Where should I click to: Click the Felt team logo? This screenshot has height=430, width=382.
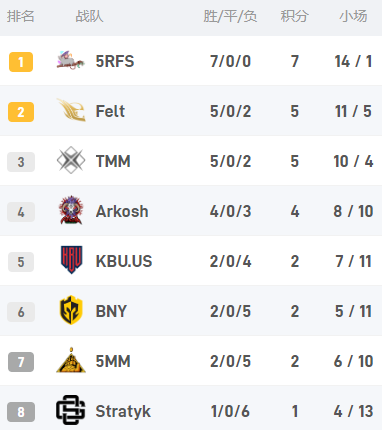coord(71,110)
